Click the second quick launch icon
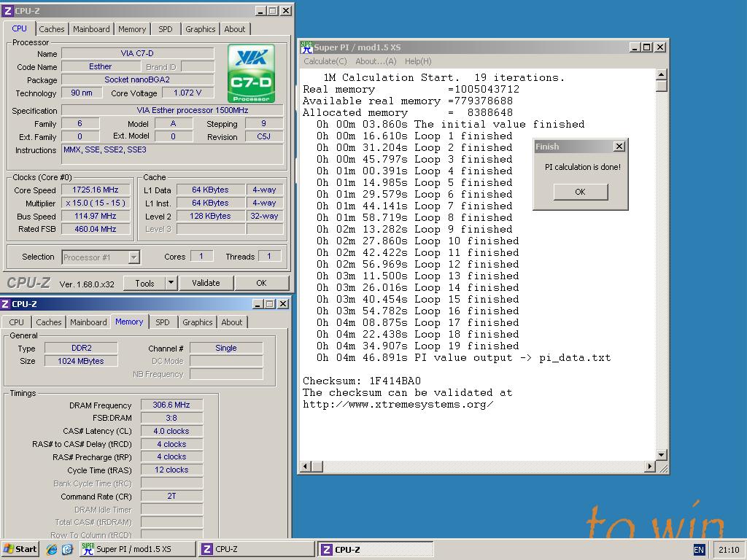The image size is (747, 560). [x=67, y=549]
